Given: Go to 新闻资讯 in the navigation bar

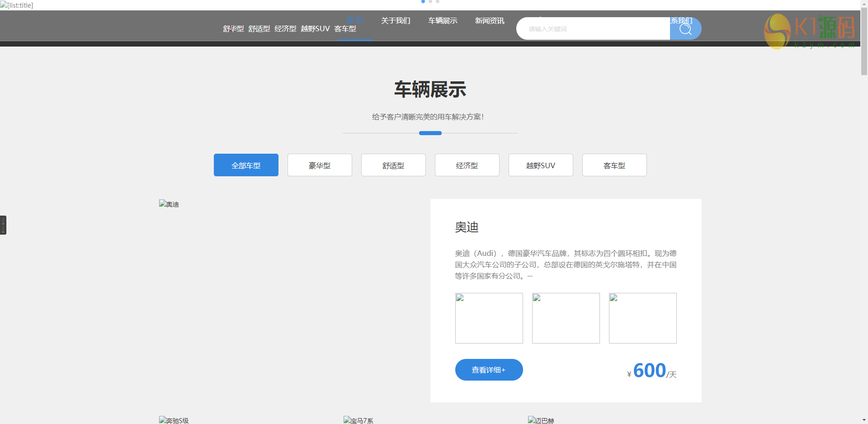Looking at the screenshot, I should click(x=490, y=21).
